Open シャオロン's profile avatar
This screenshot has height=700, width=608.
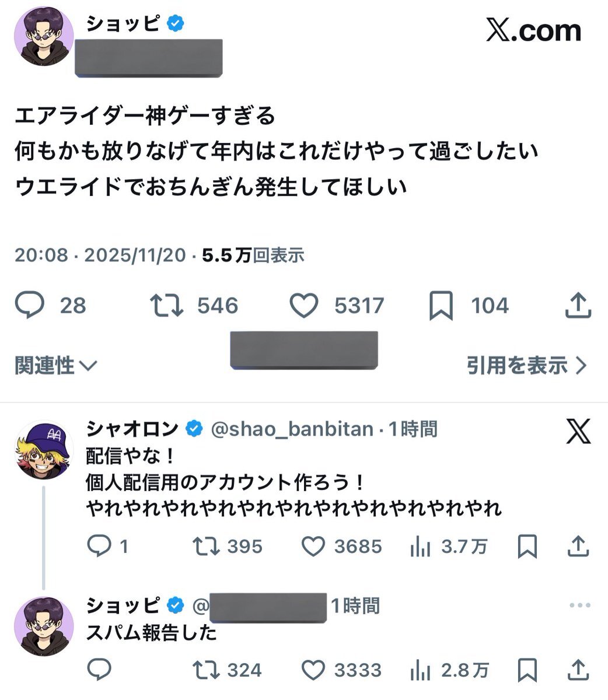coord(44,449)
